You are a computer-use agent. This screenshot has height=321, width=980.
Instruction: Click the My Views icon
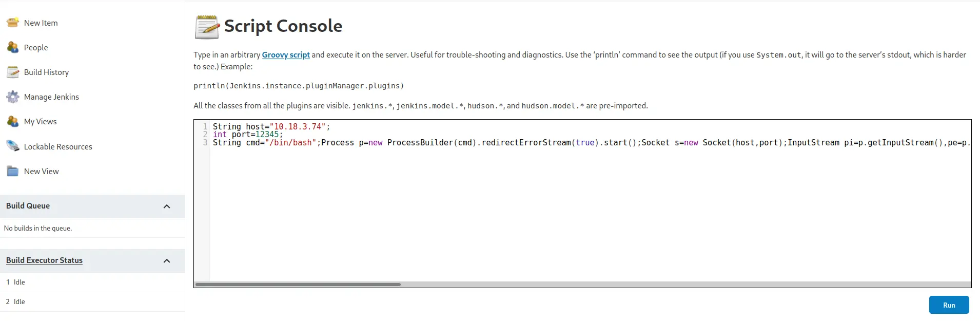(x=13, y=121)
